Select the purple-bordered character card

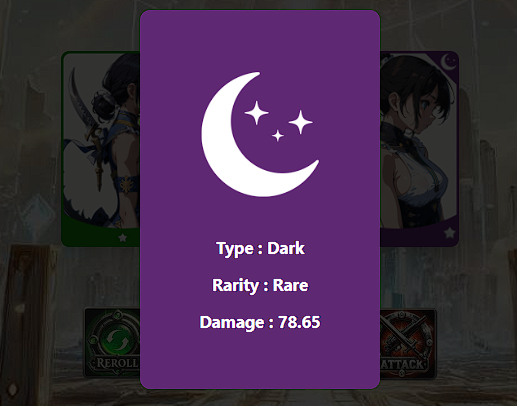(x=420, y=149)
